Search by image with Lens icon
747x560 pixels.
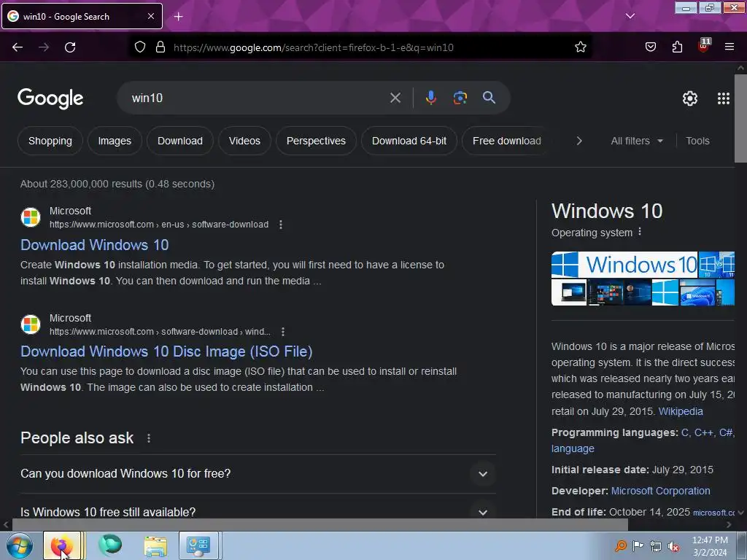[460, 98]
